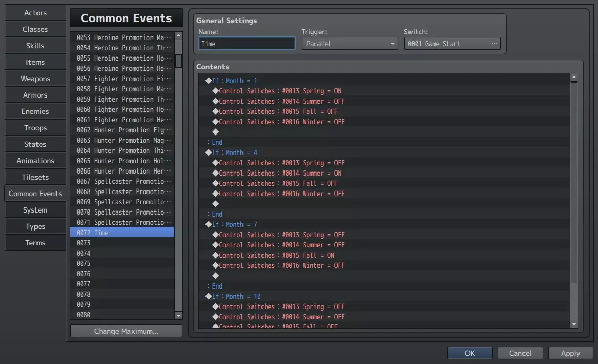Select 0062 Hunter Promotion entry
598x364 pixels.
point(122,130)
